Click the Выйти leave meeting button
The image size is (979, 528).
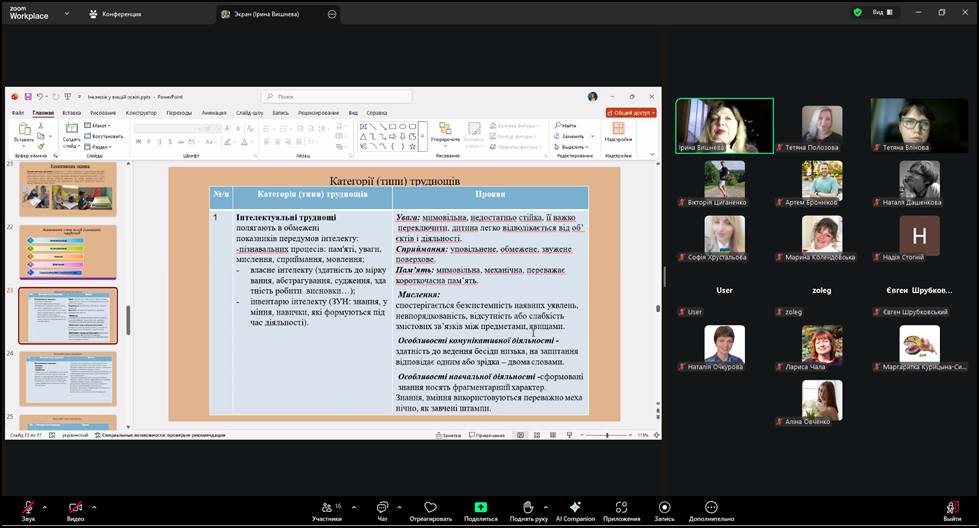pyautogui.click(x=952, y=508)
